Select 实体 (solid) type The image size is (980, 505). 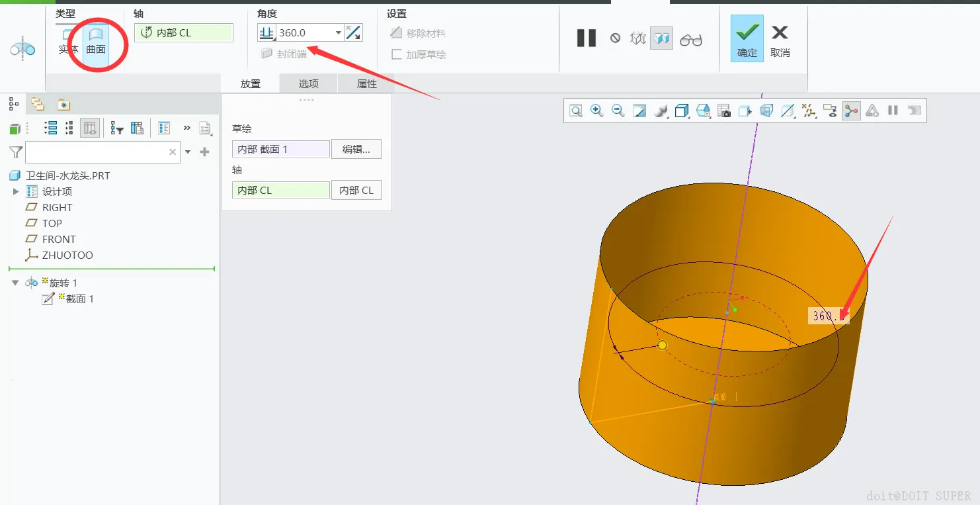pyautogui.click(x=68, y=40)
